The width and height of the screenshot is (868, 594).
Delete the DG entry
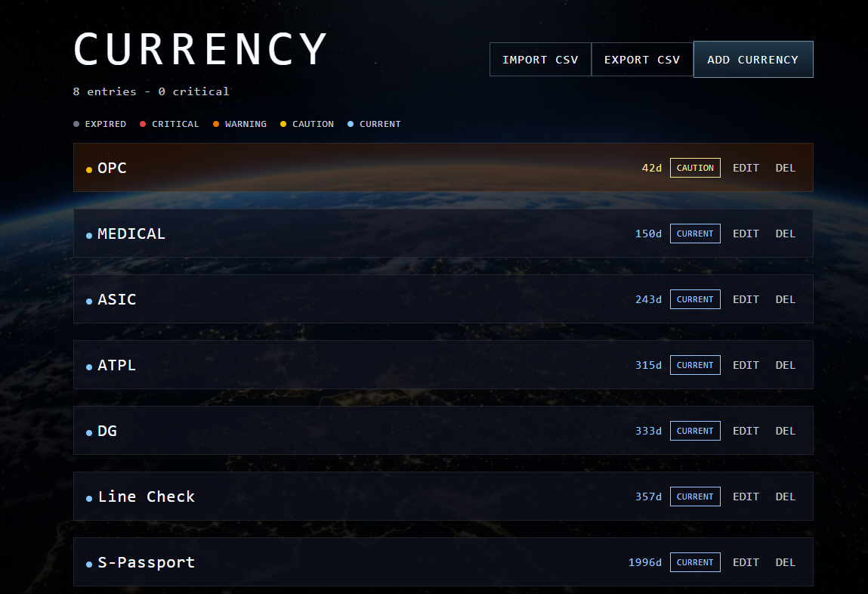[785, 431]
